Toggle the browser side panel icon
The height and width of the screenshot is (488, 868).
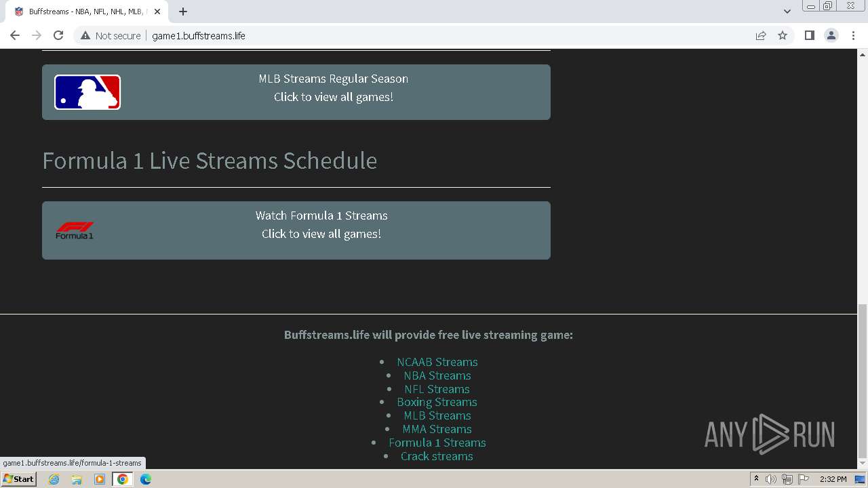(809, 35)
